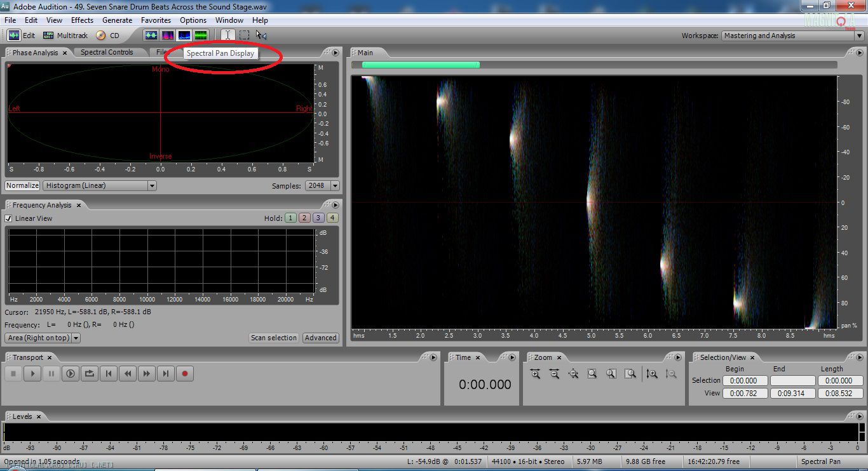
Task: Click the Play button in Transport
Action: [x=32, y=374]
